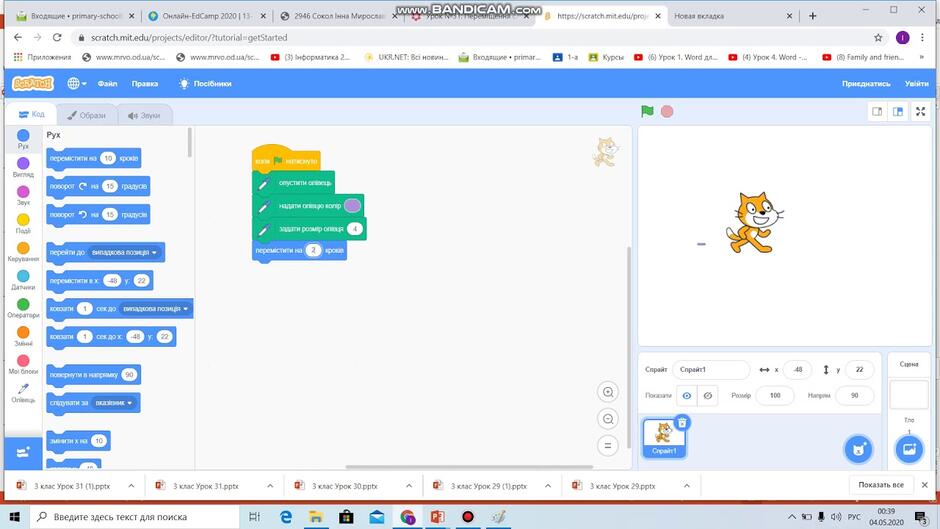The height and width of the screenshot is (529, 940).
Task: Click the sprite y coordinate field
Action: click(x=859, y=369)
